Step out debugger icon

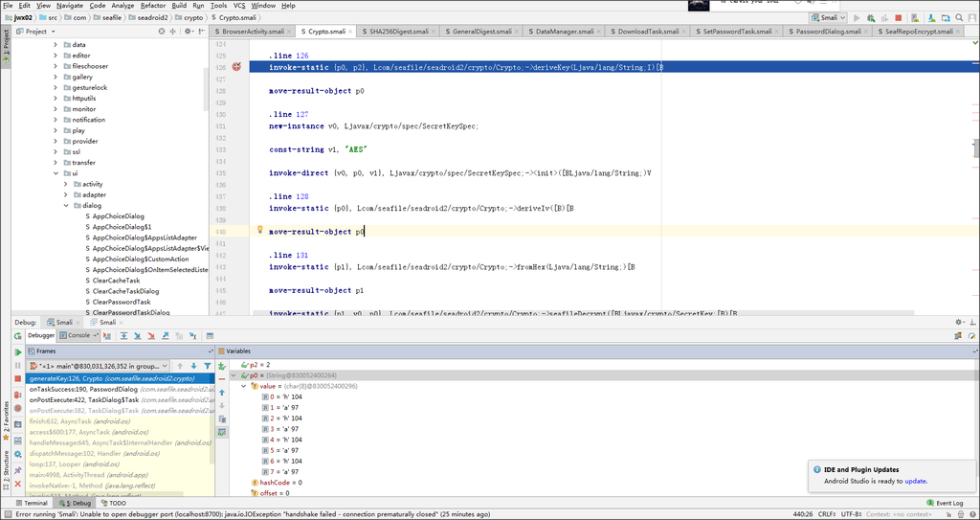165,336
